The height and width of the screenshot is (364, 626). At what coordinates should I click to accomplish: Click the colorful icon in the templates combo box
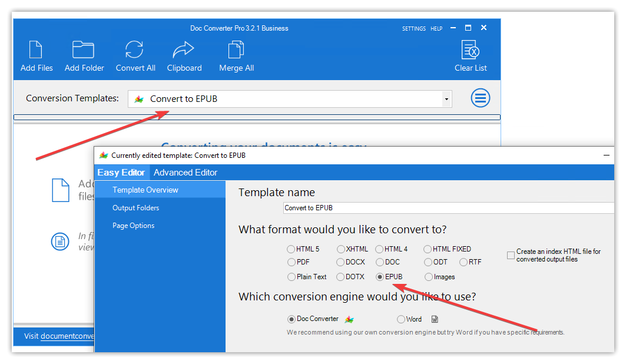coord(139,99)
